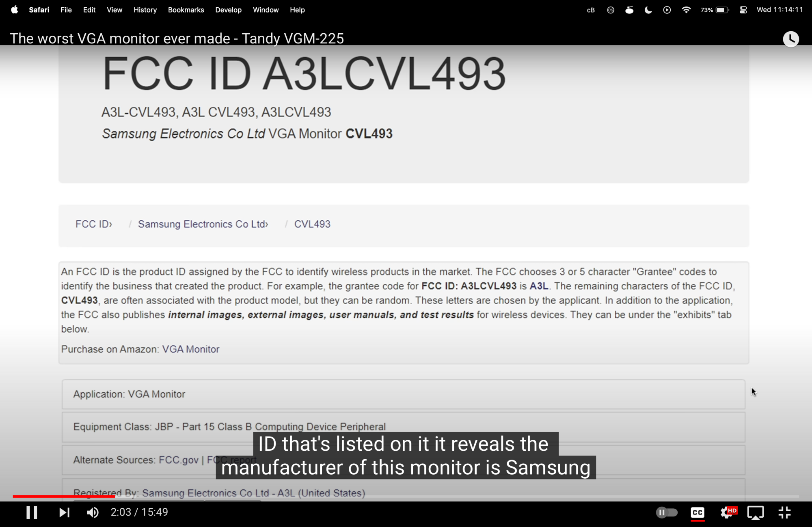Click the menu bar date and time

click(780, 10)
